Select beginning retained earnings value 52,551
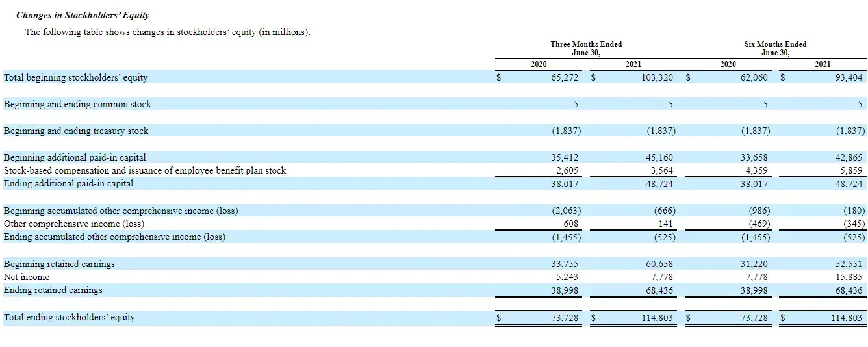This screenshot has height=347, width=868. click(x=849, y=264)
